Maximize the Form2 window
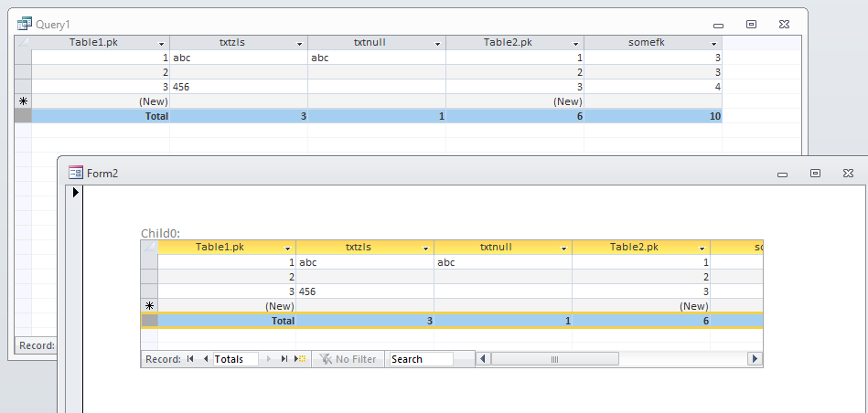The image size is (868, 413). click(x=815, y=173)
